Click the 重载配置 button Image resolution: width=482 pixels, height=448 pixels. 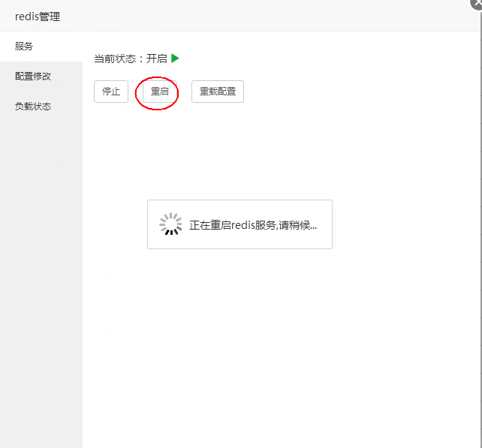point(218,92)
